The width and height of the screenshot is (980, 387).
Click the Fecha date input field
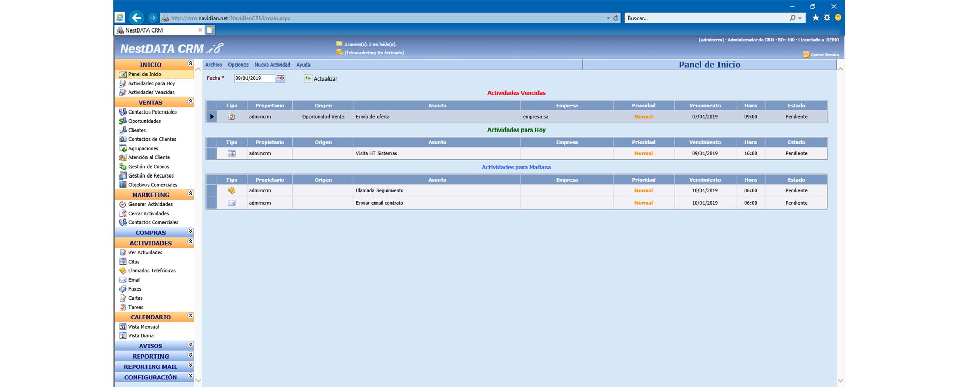pos(254,78)
